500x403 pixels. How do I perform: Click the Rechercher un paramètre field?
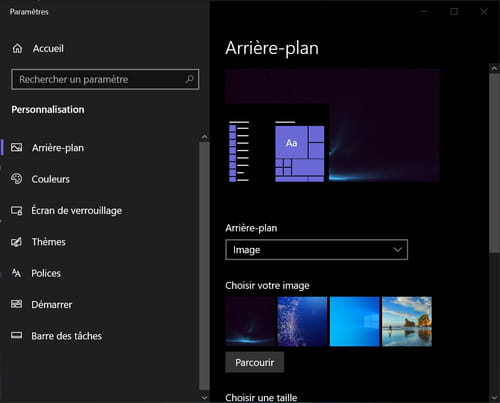click(105, 79)
